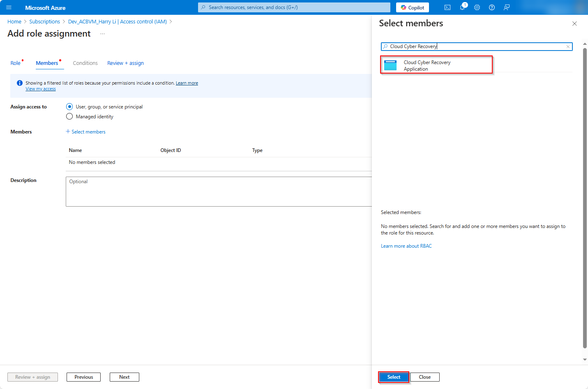
Task: Open the notifications bell
Action: click(x=462, y=7)
